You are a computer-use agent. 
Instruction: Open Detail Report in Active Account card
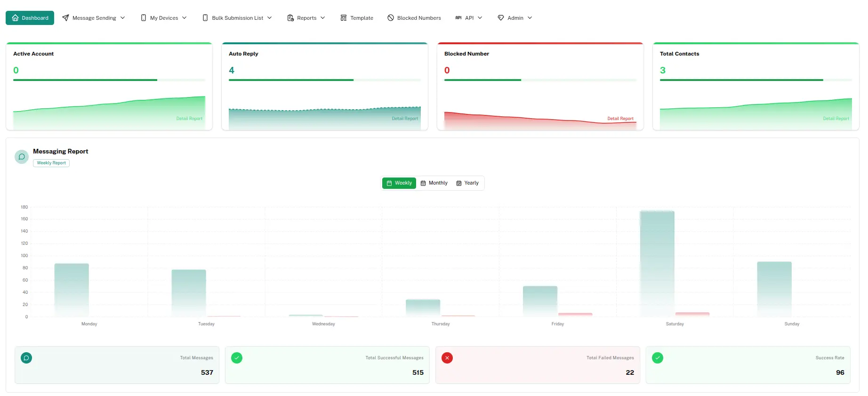click(x=189, y=119)
